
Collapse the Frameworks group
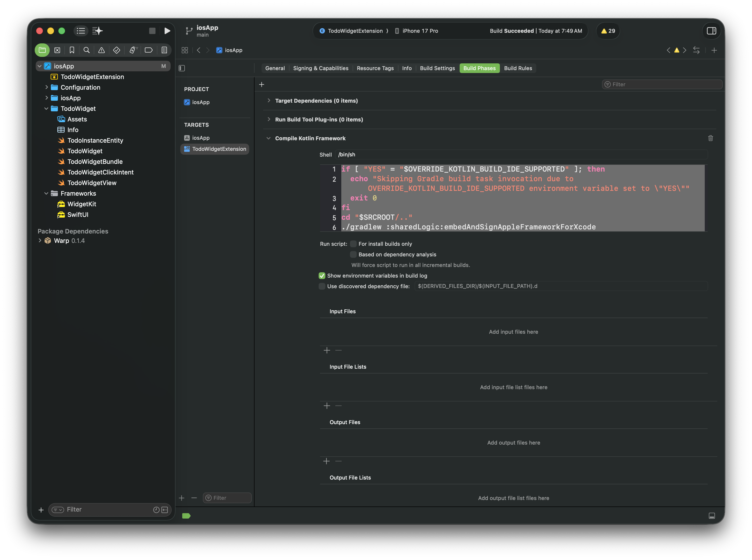47,193
